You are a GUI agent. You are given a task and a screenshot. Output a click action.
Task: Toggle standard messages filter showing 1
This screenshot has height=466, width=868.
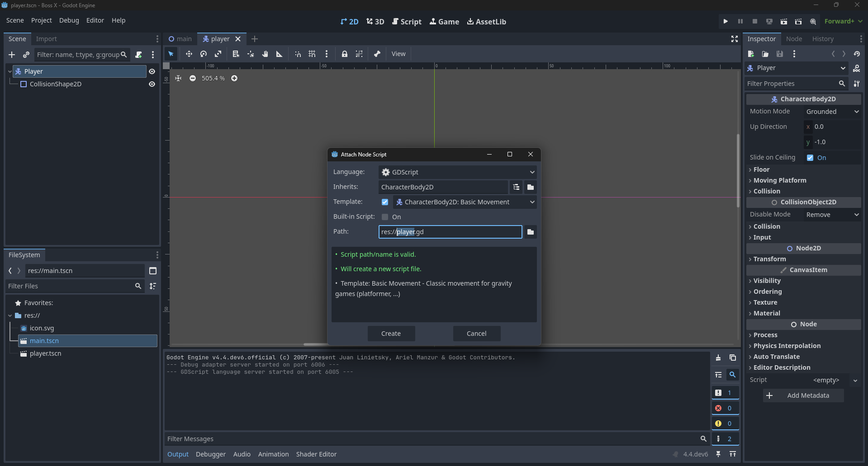coord(725,393)
